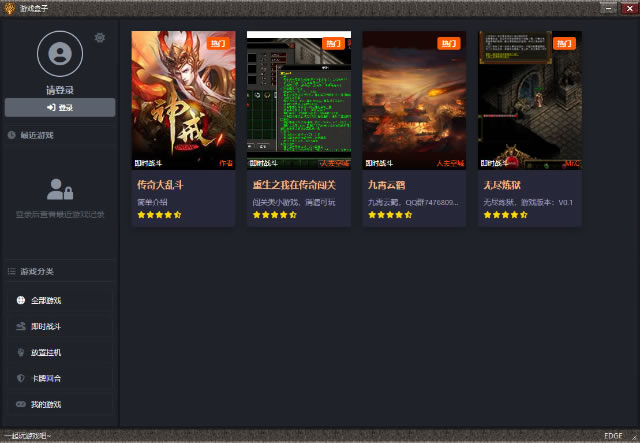Click the user avatar profile icon

(x=60, y=54)
